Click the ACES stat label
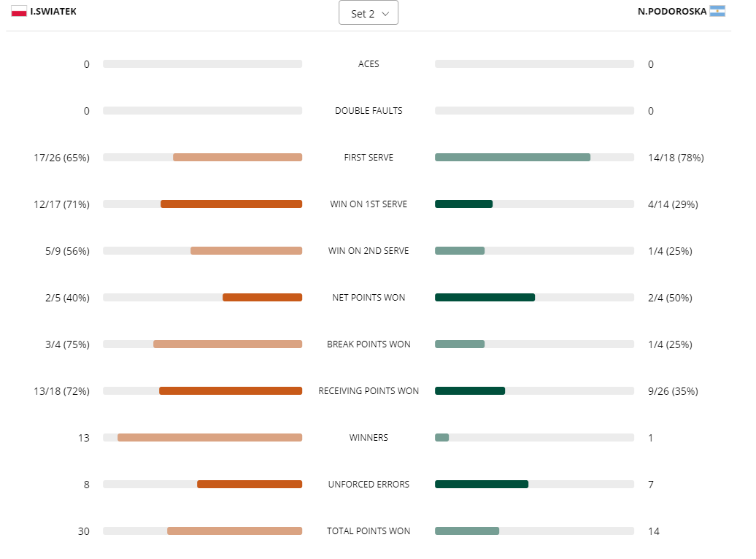Image resolution: width=756 pixels, height=559 pixels. coord(369,64)
